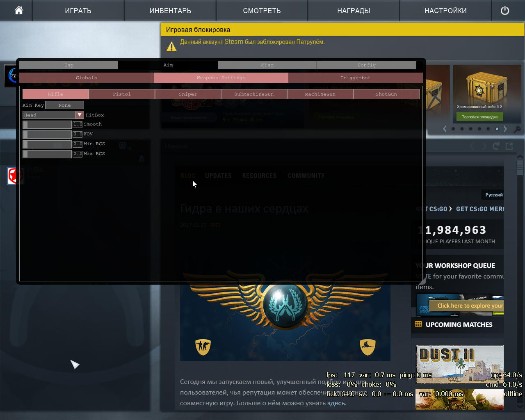This screenshot has height=420, width=525.
Task: Click the Upcoming Matches list icon
Action: [418, 324]
